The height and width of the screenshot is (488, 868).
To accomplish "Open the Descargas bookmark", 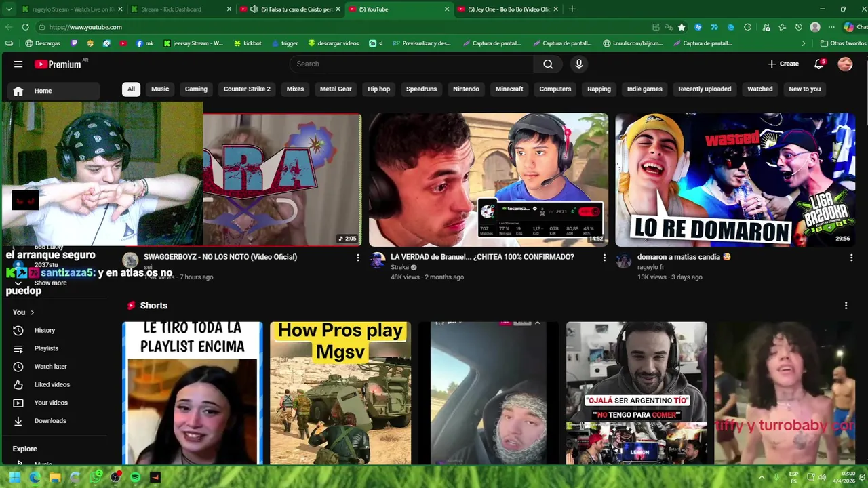I will point(43,43).
